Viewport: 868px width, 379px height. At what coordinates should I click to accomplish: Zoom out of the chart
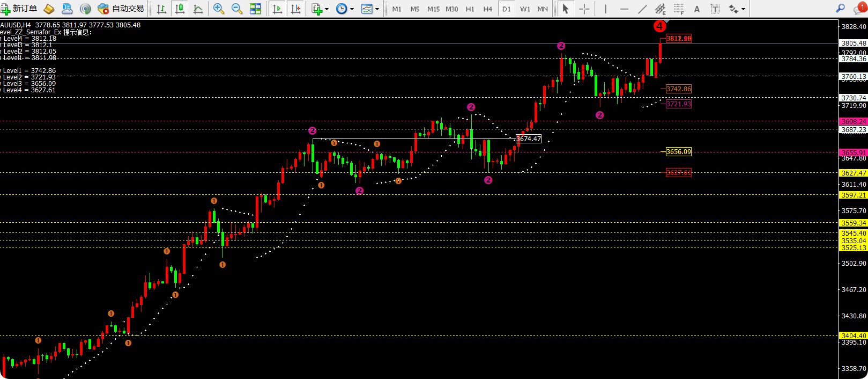tap(237, 9)
